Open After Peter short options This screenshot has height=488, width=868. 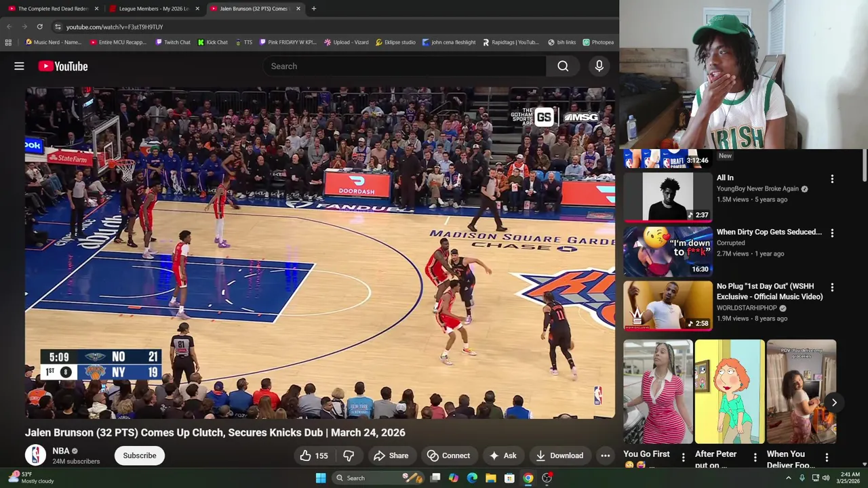[x=755, y=457]
